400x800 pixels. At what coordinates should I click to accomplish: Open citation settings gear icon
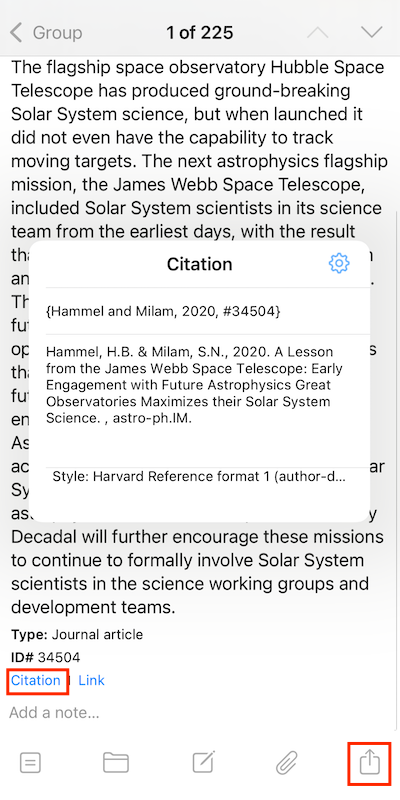339,263
